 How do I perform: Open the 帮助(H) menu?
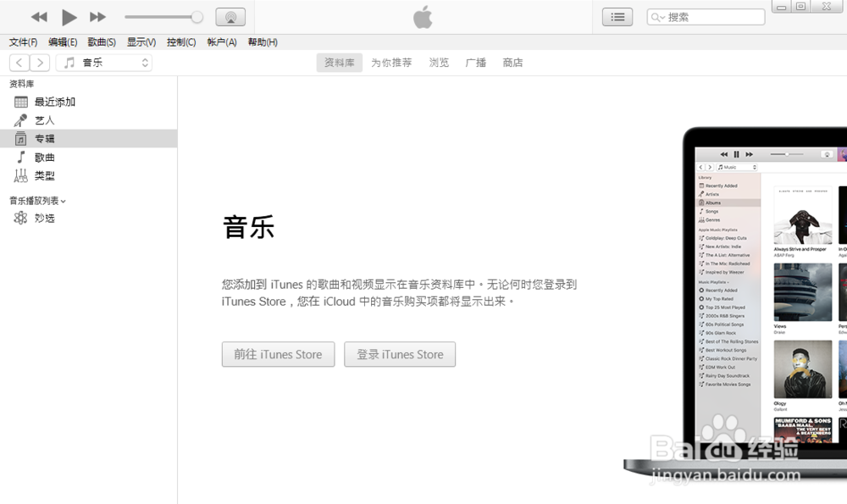click(263, 42)
